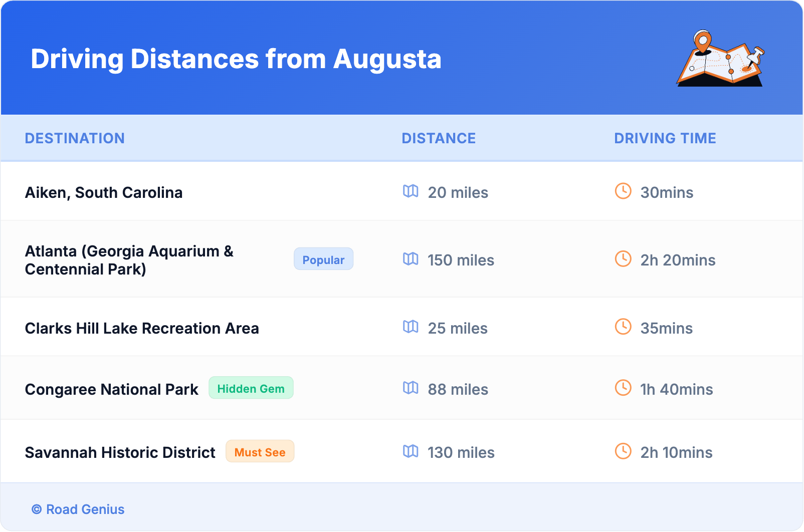804x532 pixels.
Task: Click the clock icon next to 30mins
Action: click(x=623, y=191)
